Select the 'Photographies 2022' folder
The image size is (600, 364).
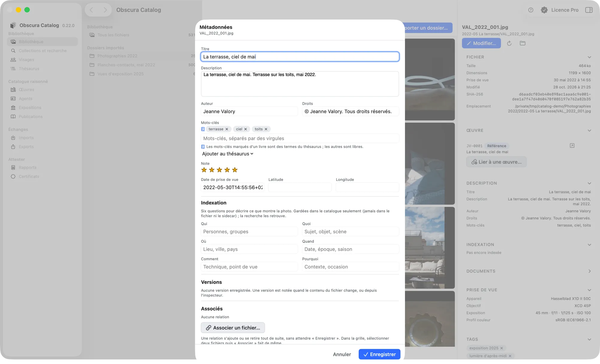142,56
